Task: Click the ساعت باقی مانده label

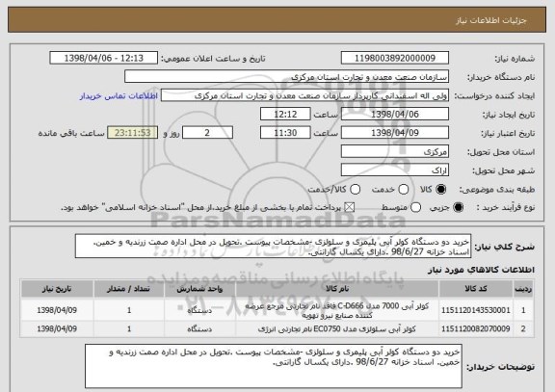Action: tap(71, 133)
